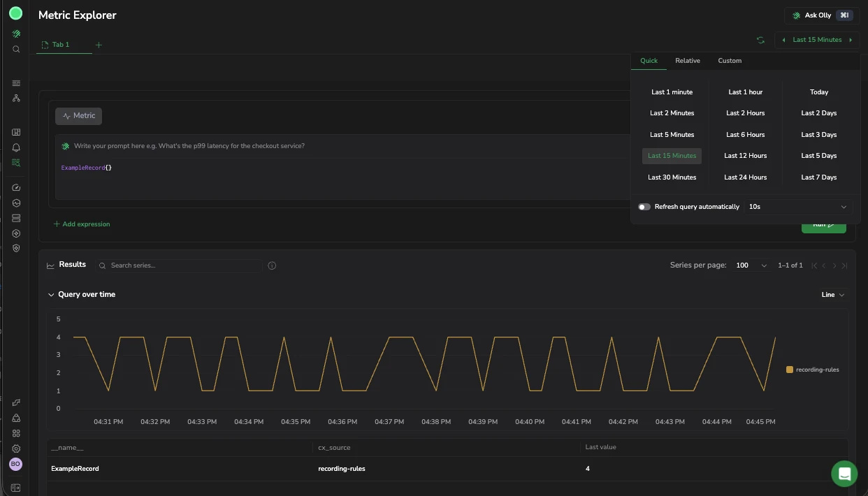
Task: Click the recording-rules legend color swatch
Action: click(790, 370)
